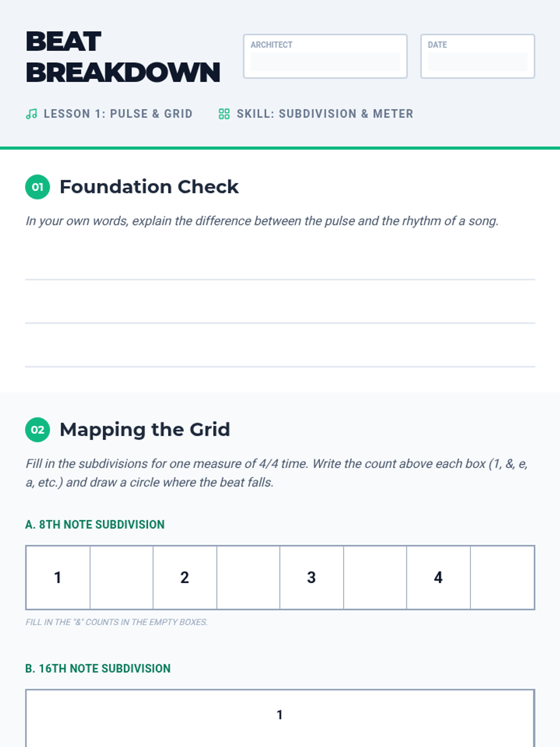
Task: Click the green 01 section badge
Action: pos(37,187)
